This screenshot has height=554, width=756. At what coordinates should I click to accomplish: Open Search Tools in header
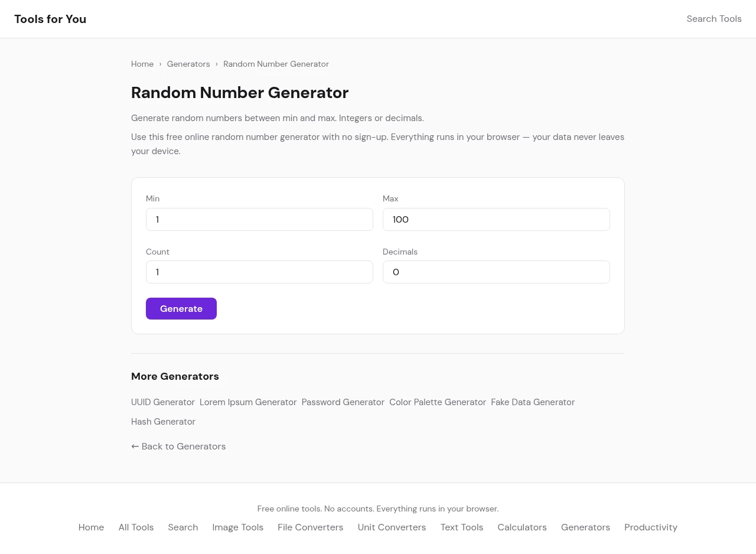click(713, 19)
